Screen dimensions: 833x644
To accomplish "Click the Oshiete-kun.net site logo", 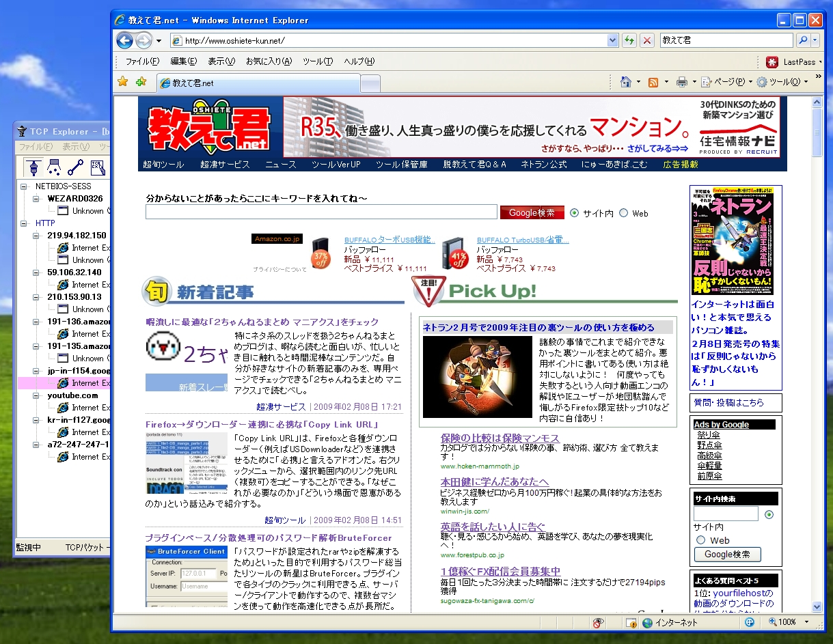I will 209,128.
